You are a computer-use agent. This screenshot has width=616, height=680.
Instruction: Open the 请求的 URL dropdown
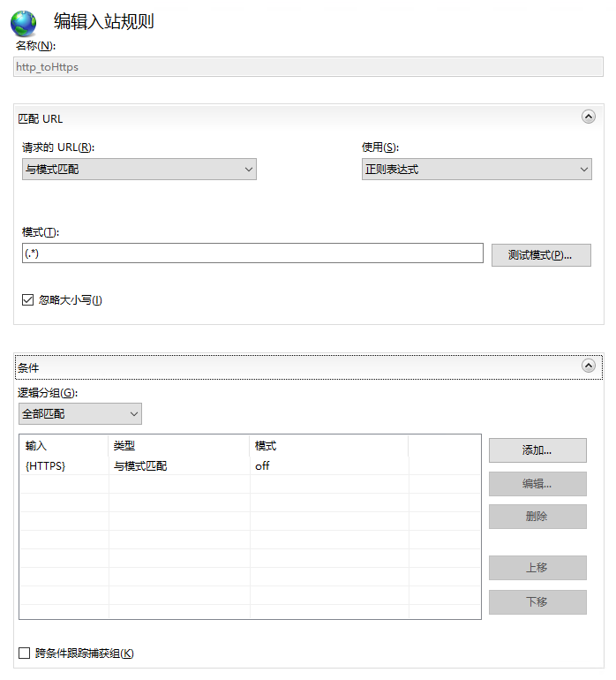point(139,170)
